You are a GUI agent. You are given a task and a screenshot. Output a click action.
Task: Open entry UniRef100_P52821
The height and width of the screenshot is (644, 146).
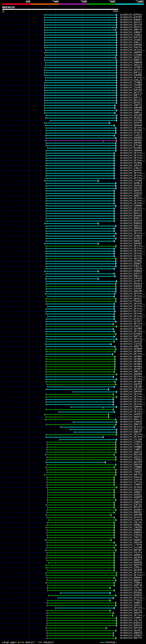click(131, 301)
